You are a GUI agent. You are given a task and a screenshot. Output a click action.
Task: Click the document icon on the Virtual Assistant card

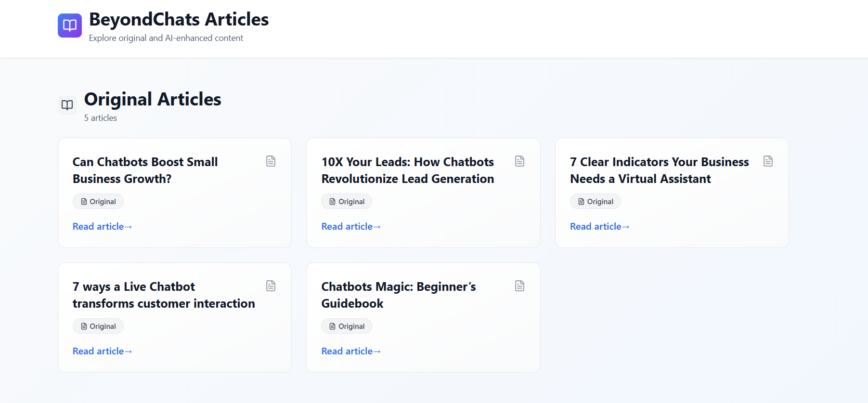[768, 161]
